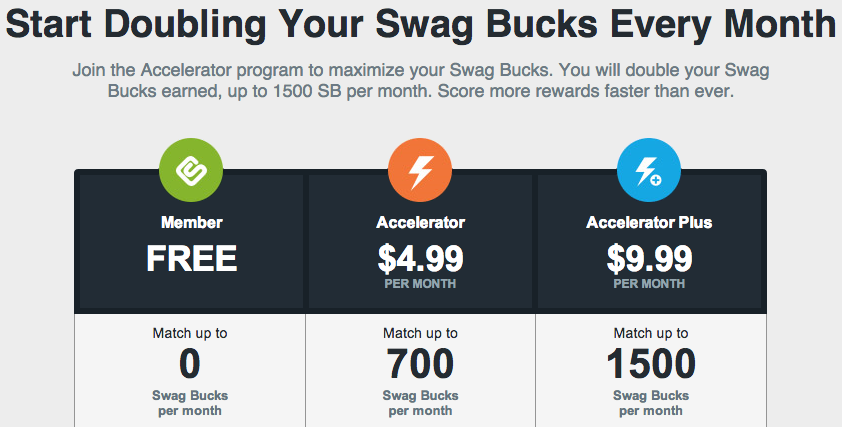Select the Accelerator Plus plan title
Viewport: 842px width, 427px height.
[x=649, y=222]
